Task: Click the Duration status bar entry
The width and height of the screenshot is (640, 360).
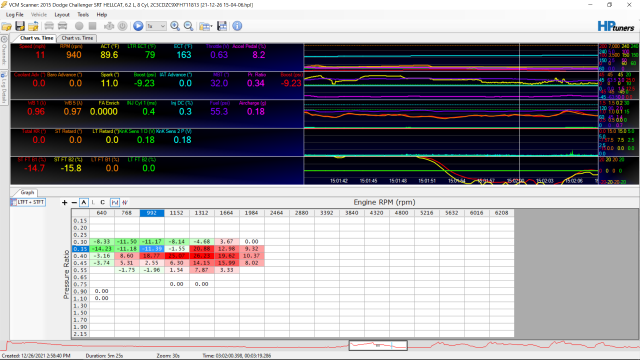Action: coord(104,356)
